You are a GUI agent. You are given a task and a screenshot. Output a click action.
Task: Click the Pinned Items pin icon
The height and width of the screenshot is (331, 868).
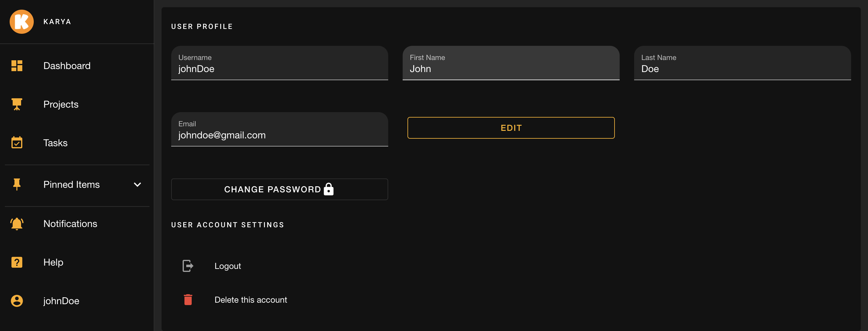pos(17,184)
